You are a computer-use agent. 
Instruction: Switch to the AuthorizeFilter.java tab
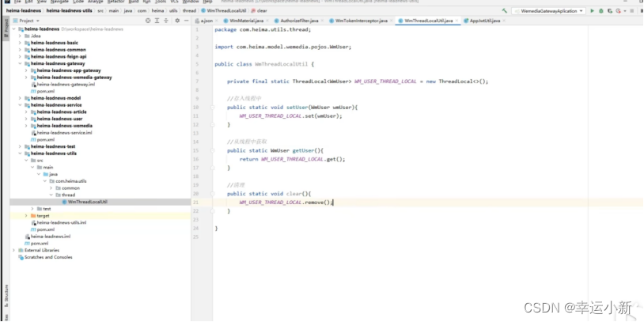coord(299,21)
